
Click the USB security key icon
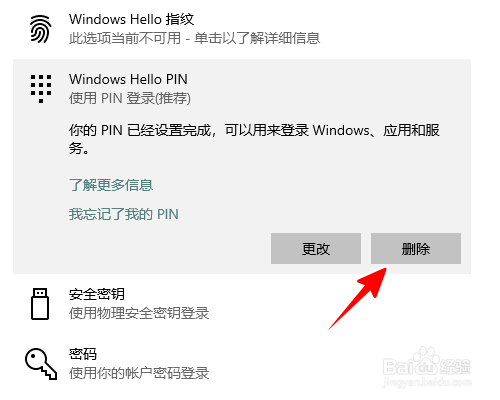pos(40,304)
